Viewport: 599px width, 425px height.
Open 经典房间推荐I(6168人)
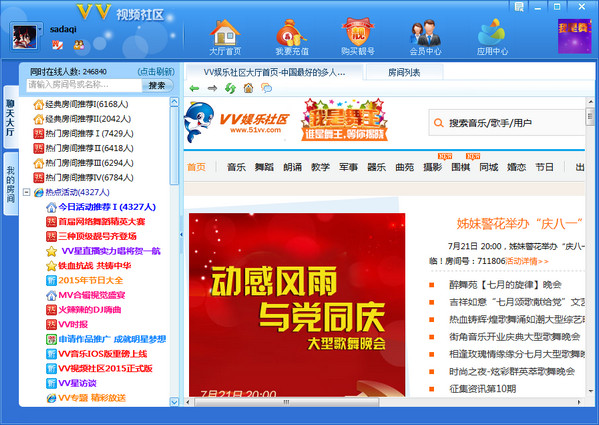pyautogui.click(x=81, y=104)
